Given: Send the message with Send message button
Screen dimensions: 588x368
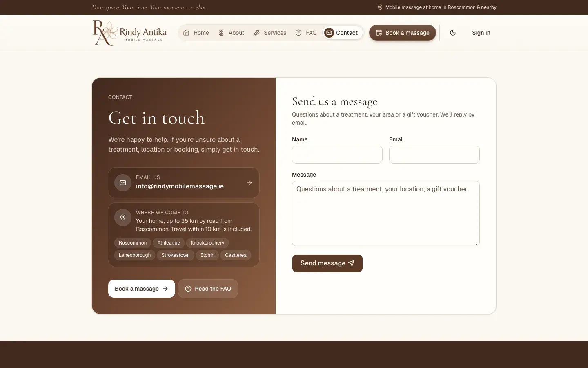Looking at the screenshot, I should click(x=327, y=263).
